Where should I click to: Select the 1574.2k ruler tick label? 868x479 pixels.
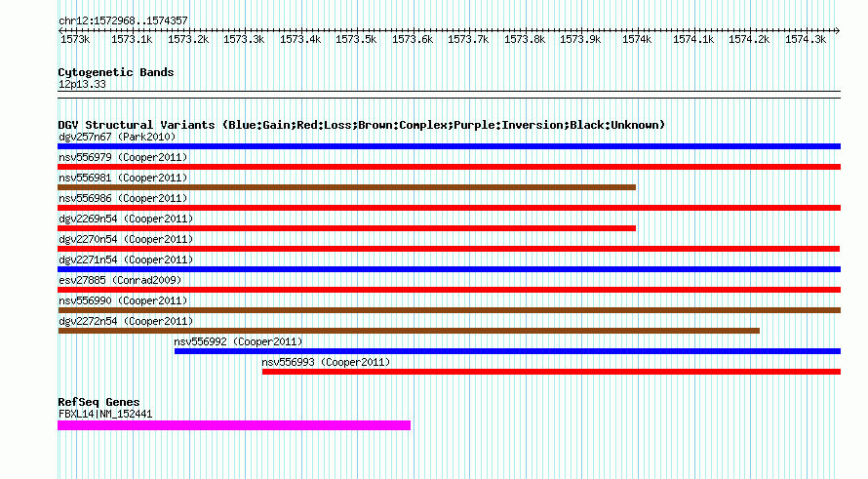click(x=749, y=39)
